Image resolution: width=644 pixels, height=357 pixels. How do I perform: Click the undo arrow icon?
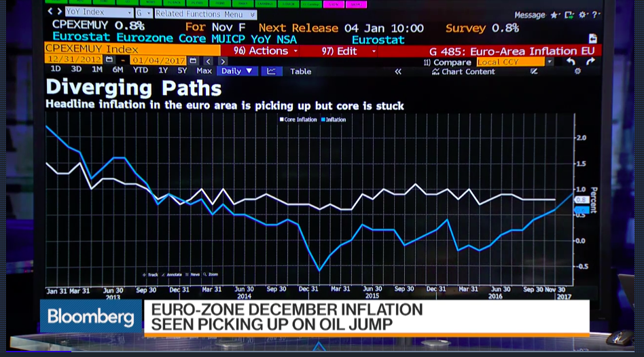(x=571, y=62)
